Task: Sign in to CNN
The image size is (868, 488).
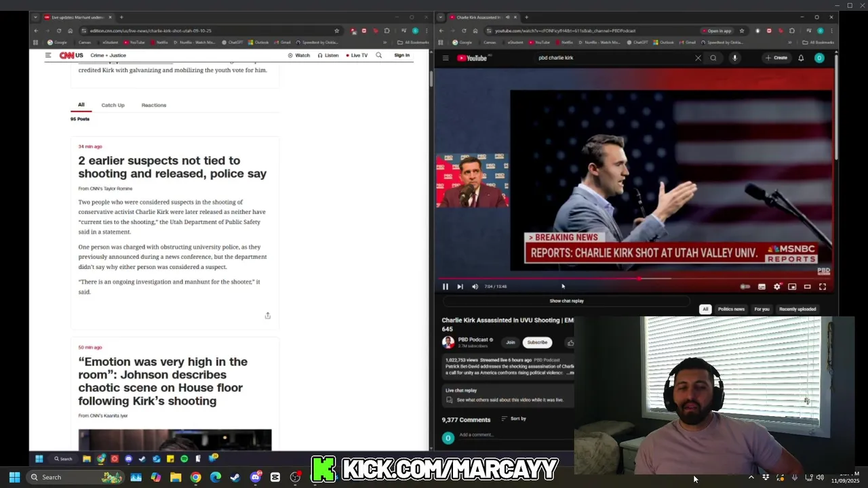Action: point(402,56)
